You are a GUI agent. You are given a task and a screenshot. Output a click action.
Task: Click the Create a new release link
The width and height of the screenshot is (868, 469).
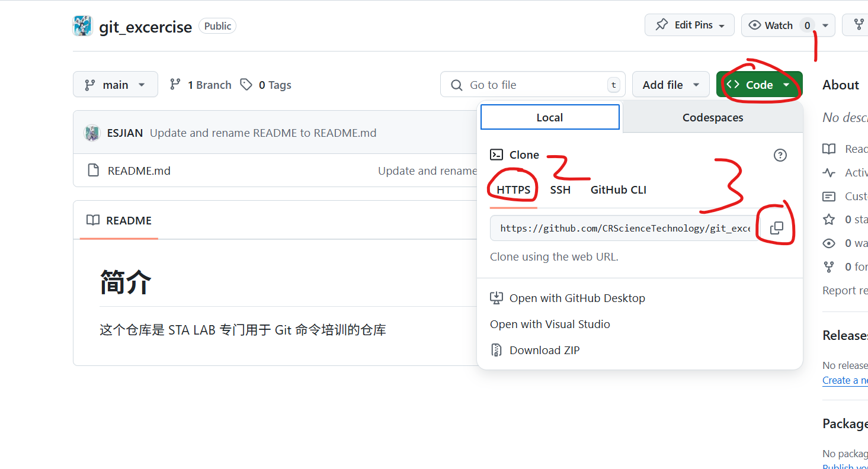pos(845,380)
